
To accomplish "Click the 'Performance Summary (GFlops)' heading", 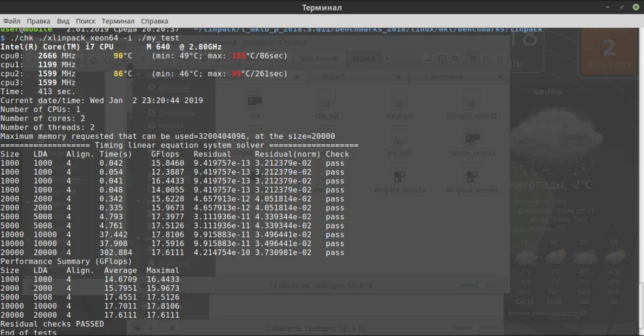I will coord(66,261).
